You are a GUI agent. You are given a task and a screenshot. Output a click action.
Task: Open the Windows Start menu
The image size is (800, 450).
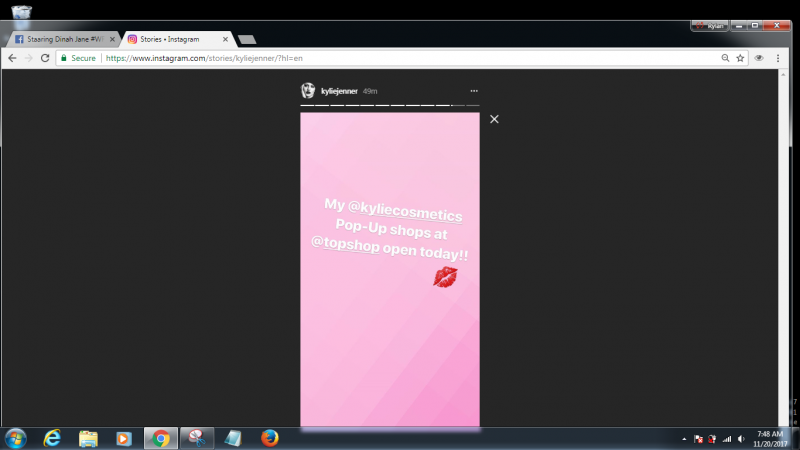tap(16, 438)
